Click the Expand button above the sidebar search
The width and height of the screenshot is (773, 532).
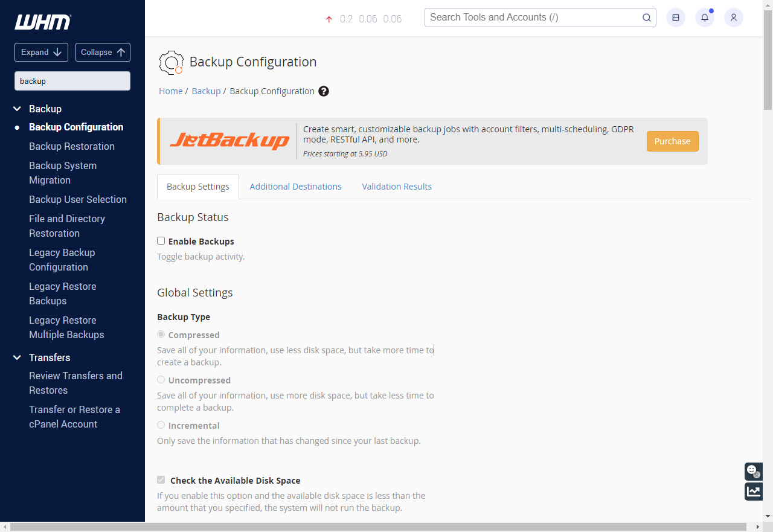[41, 52]
